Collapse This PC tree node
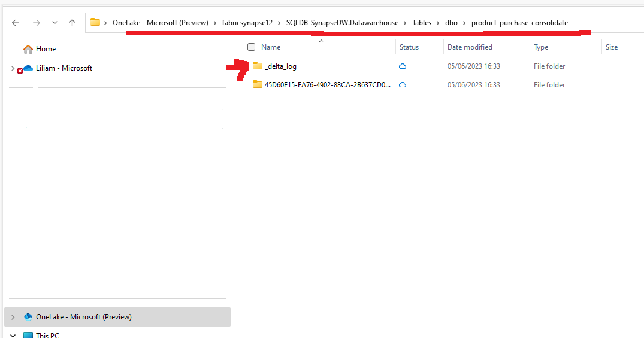Image resolution: width=644 pixels, height=338 pixels. pos(13,335)
